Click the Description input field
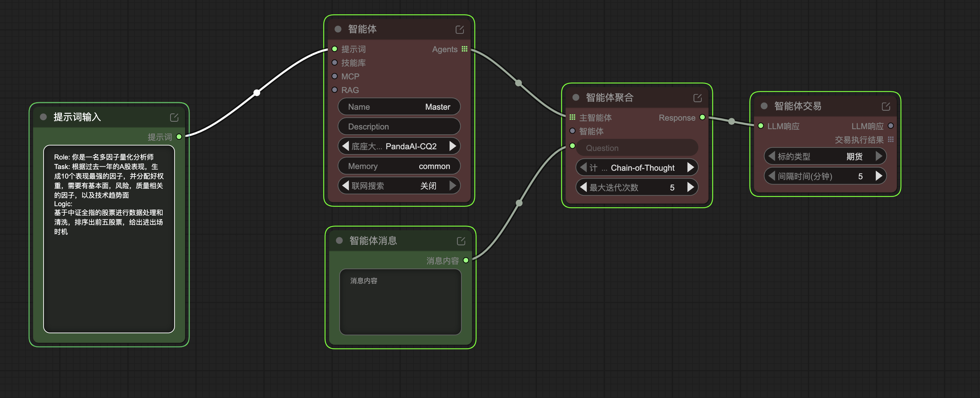Viewport: 980px width, 398px height. tap(399, 126)
